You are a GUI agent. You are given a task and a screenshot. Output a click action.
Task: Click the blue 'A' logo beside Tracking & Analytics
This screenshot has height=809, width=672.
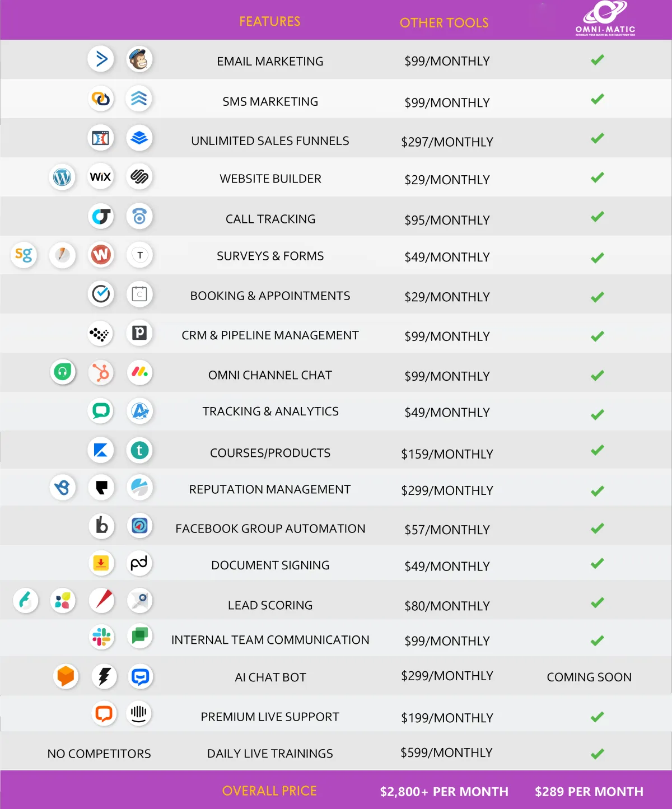click(139, 411)
